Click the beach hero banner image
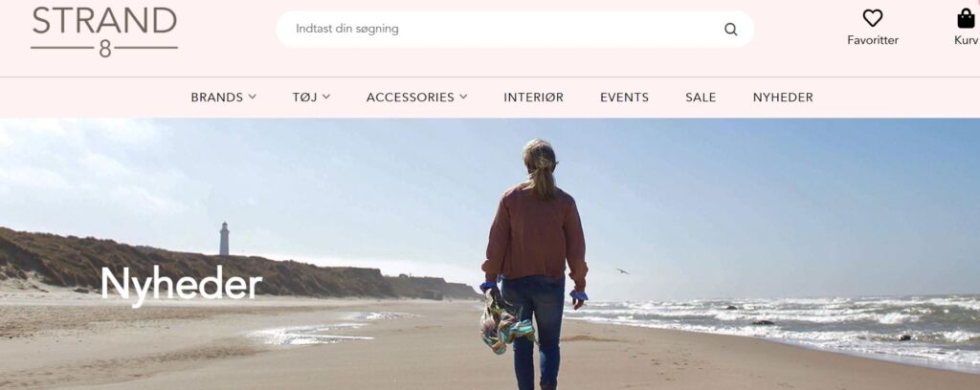Screen dimensions: 980x390 tap(490, 254)
